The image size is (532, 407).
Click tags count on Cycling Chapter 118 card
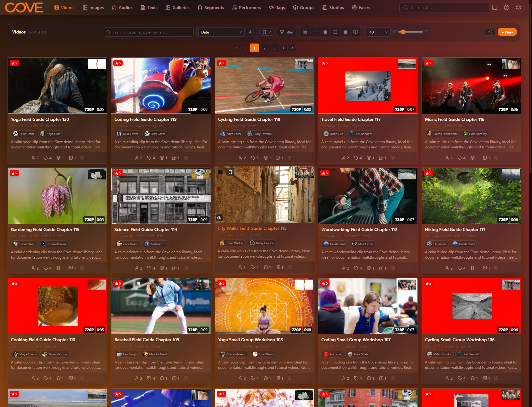[255, 158]
